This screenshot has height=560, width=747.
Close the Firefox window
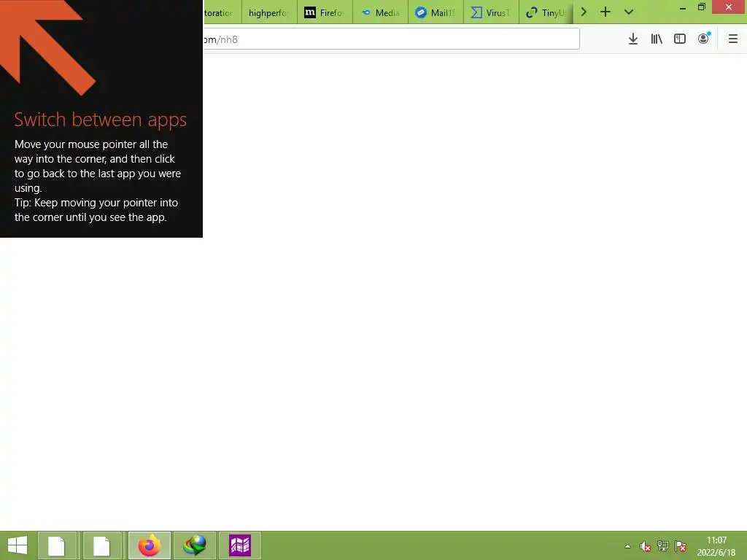tap(729, 7)
